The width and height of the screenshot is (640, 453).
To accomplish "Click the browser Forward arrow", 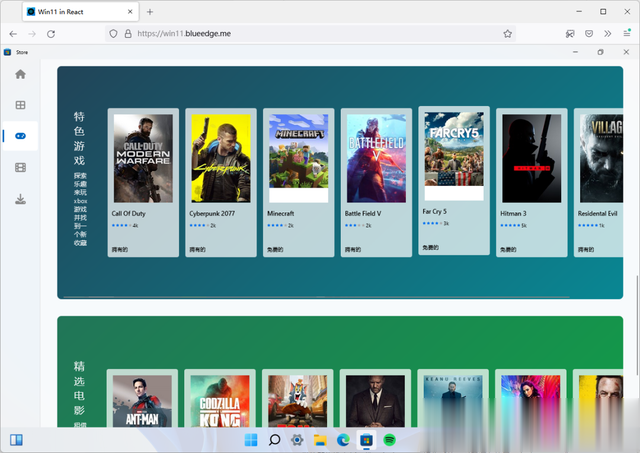I will (x=32, y=34).
